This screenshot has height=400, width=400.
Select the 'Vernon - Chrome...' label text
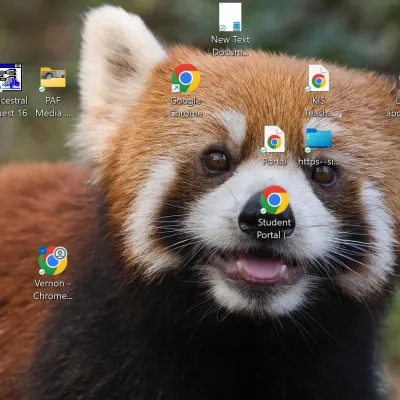click(x=53, y=290)
